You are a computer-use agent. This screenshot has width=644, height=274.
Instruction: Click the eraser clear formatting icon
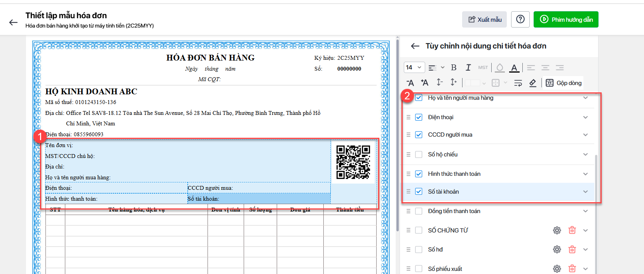coord(533,83)
